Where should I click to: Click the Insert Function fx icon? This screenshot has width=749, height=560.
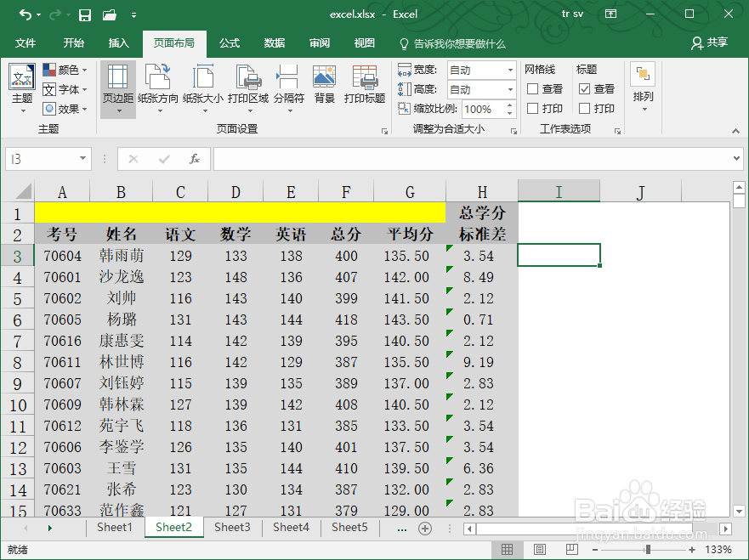click(x=194, y=159)
